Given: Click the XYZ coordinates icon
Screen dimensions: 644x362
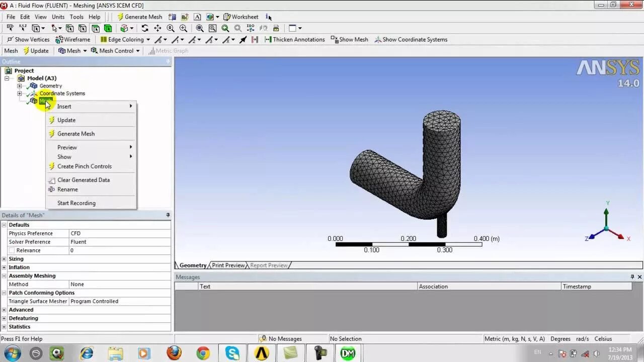Looking at the screenshot, I should [23, 28].
